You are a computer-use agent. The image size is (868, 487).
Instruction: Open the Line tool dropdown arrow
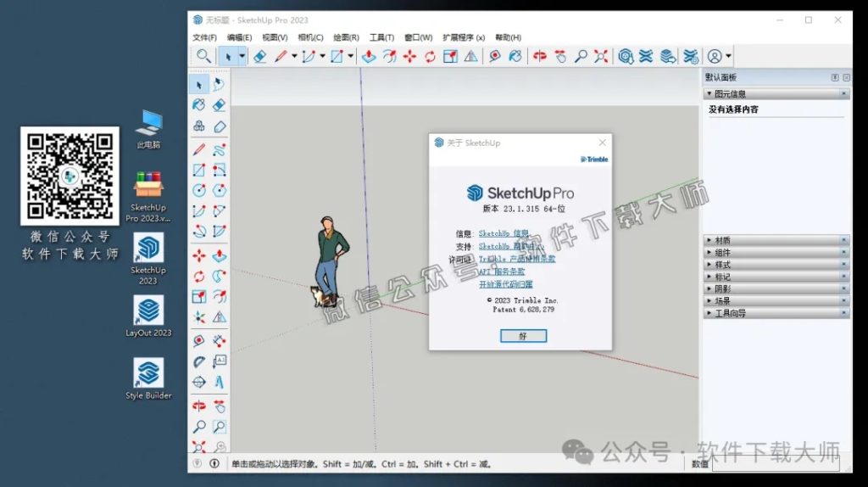(x=294, y=56)
